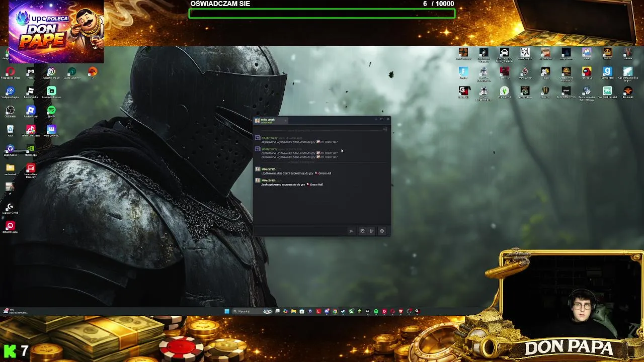Open the Fortnite desktop shortcut
Screen dimensions: 644x362
click(463, 73)
